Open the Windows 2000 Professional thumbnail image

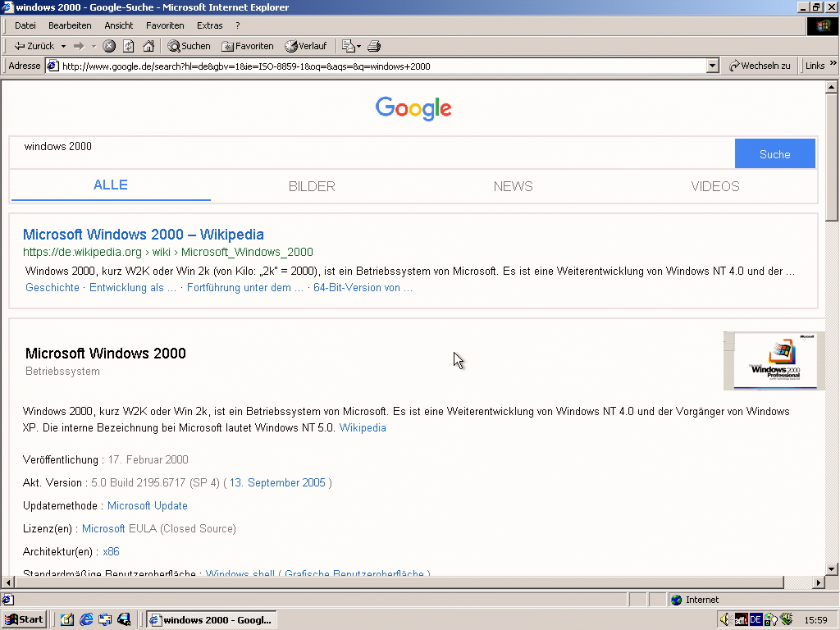(x=774, y=361)
